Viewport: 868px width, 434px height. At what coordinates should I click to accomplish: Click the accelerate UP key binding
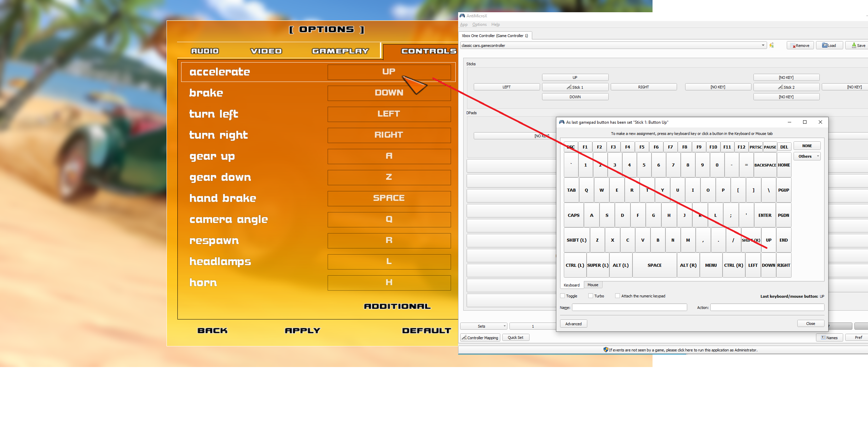click(389, 72)
